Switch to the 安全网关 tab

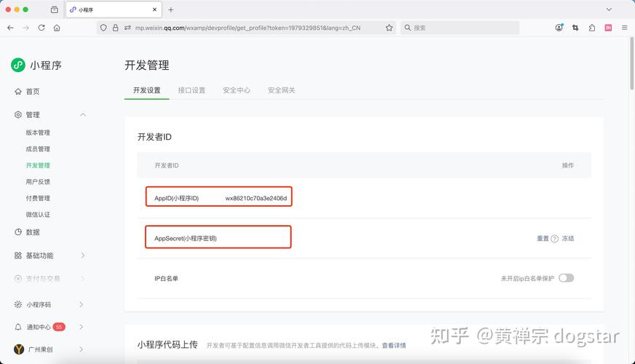coord(282,90)
